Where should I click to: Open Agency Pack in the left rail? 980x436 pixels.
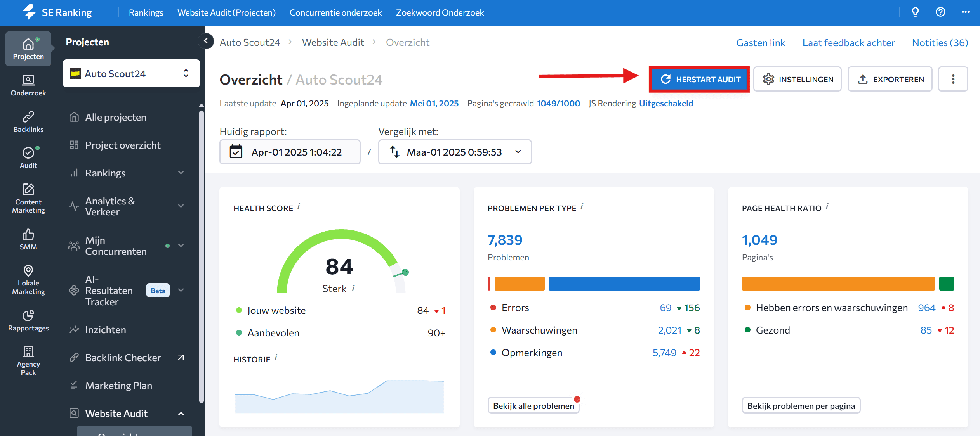28,361
